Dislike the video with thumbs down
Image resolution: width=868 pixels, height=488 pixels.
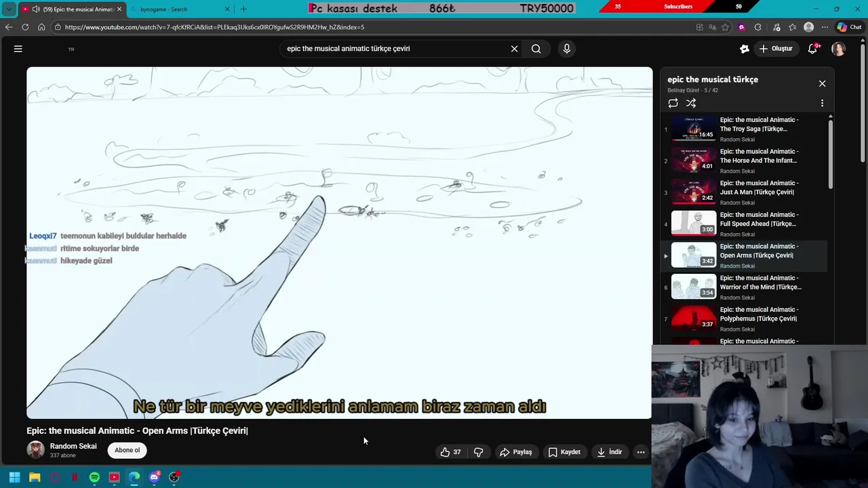(x=479, y=452)
